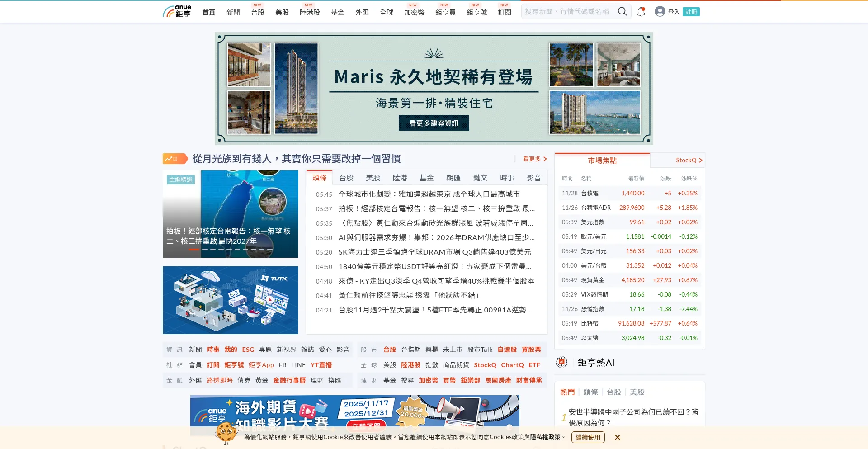Click the active red carousel indicator
Viewport: 868px width, 449px height.
(194, 249)
